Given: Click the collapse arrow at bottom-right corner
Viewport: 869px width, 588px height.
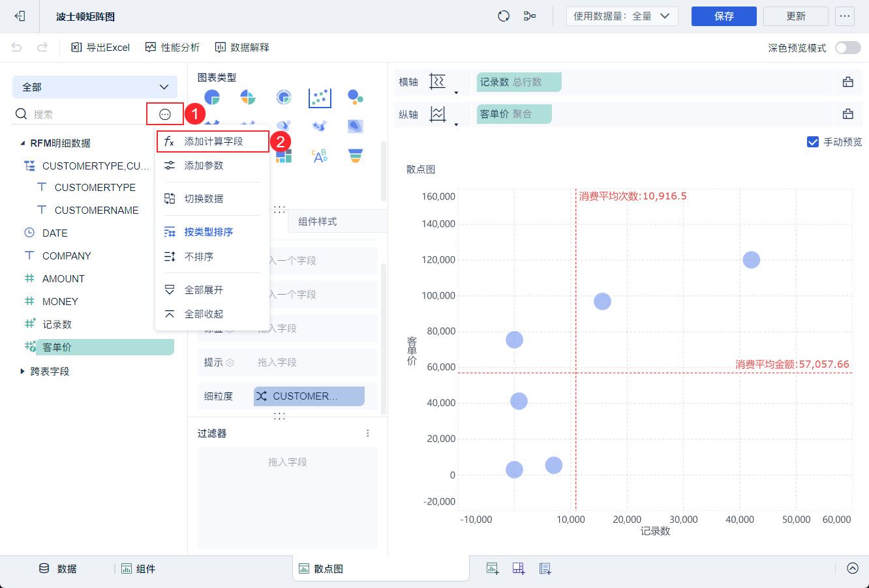Looking at the screenshot, I should point(853,568).
